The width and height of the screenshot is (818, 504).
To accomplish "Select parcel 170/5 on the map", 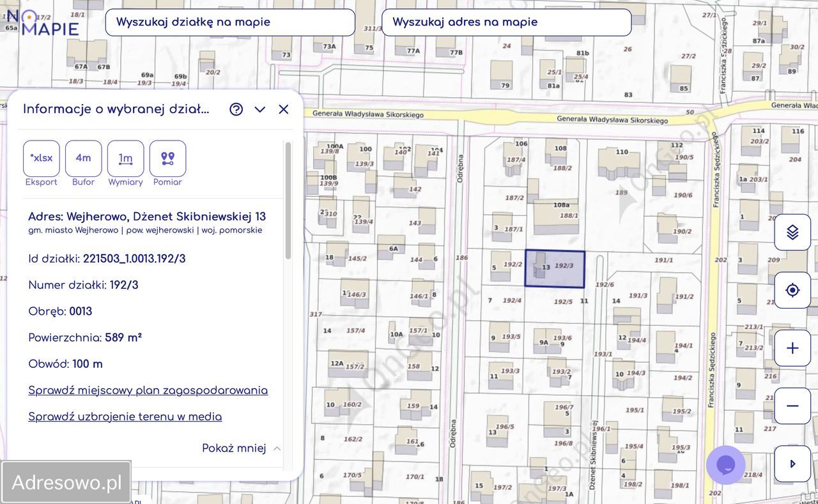I will pyautogui.click(x=352, y=475).
